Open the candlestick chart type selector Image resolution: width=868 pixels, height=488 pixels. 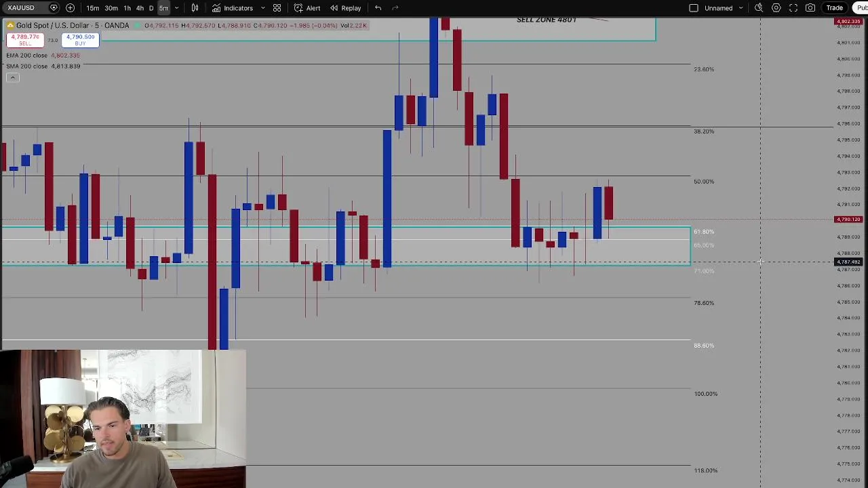(x=195, y=8)
